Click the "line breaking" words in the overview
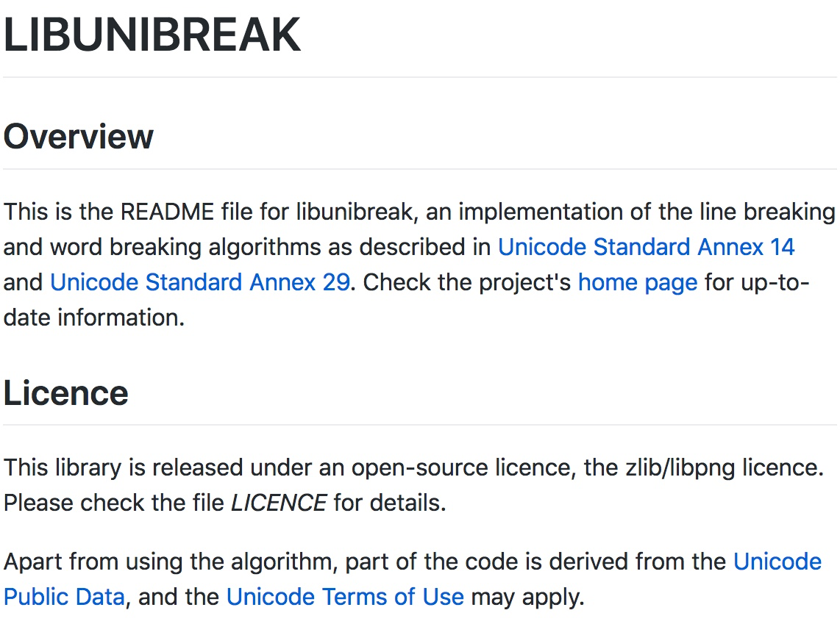 (x=773, y=212)
